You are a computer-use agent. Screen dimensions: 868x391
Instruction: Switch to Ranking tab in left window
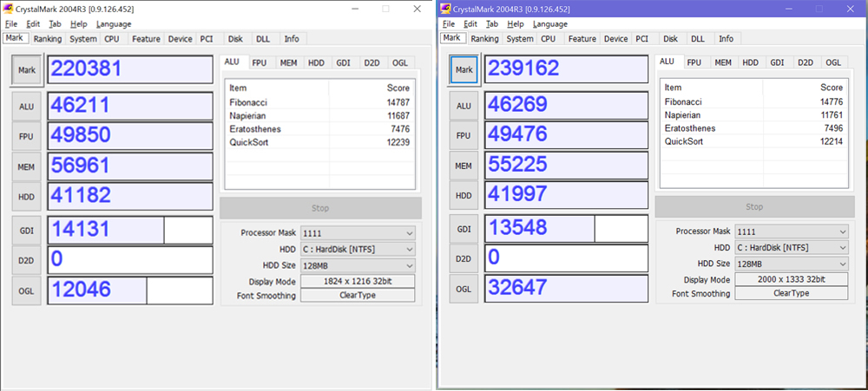click(47, 39)
